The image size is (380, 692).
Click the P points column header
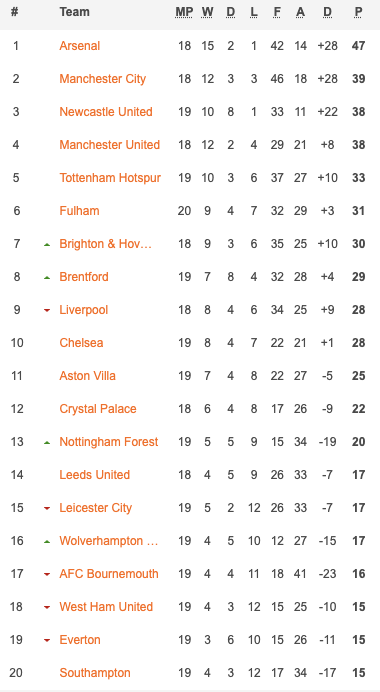pyautogui.click(x=358, y=12)
